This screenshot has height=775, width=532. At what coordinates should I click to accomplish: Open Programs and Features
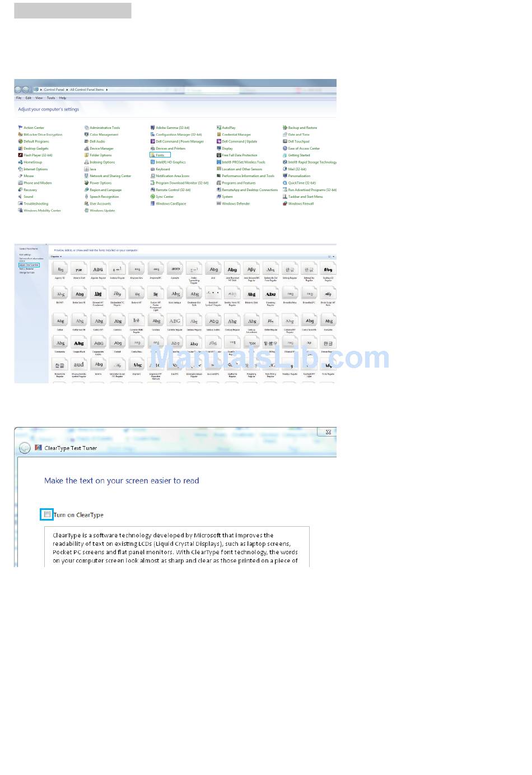pos(236,183)
